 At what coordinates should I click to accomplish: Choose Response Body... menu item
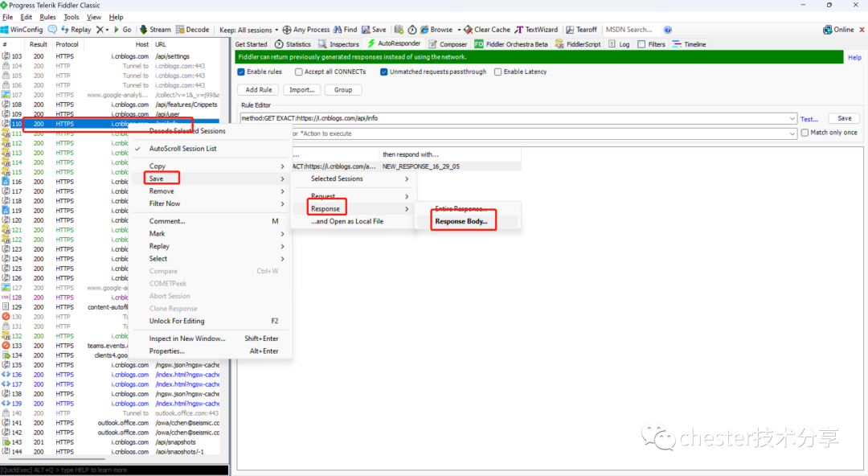point(461,221)
